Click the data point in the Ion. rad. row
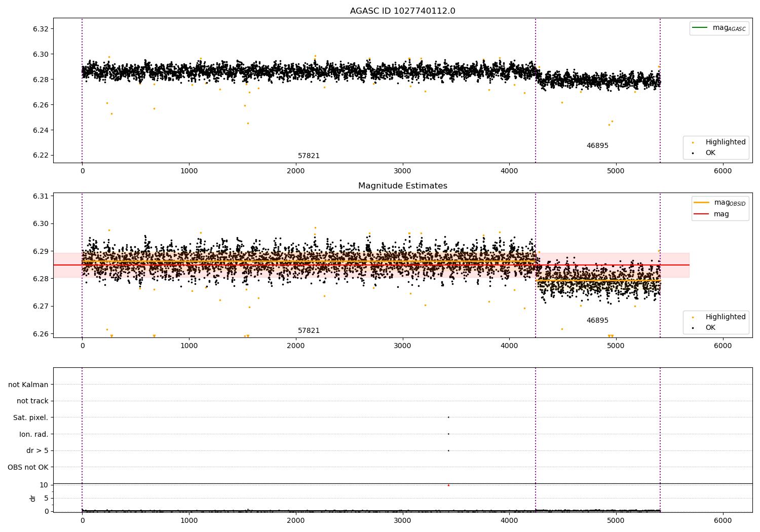The image size is (760, 532). pos(448,434)
